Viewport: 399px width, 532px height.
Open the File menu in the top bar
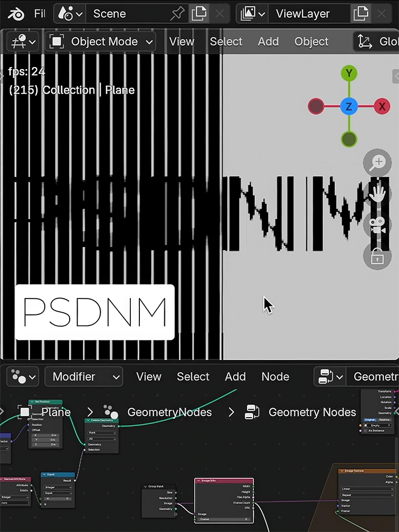point(40,14)
